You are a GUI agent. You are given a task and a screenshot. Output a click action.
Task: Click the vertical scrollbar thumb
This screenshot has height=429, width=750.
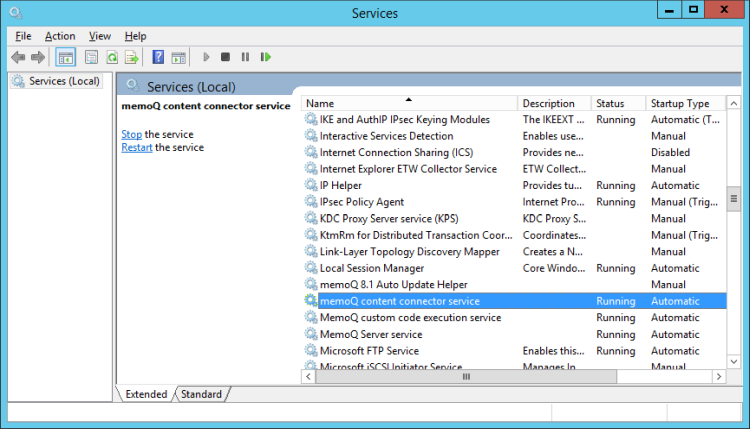[x=734, y=199]
